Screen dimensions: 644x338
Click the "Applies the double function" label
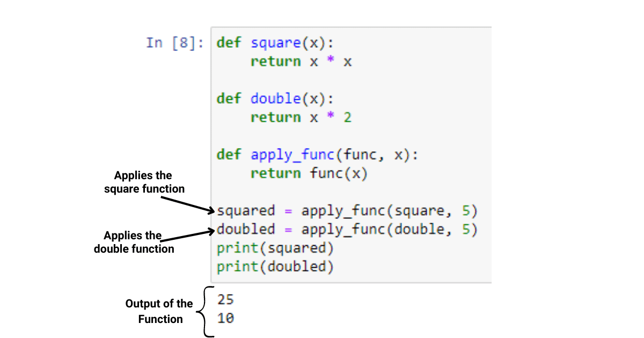(134, 242)
